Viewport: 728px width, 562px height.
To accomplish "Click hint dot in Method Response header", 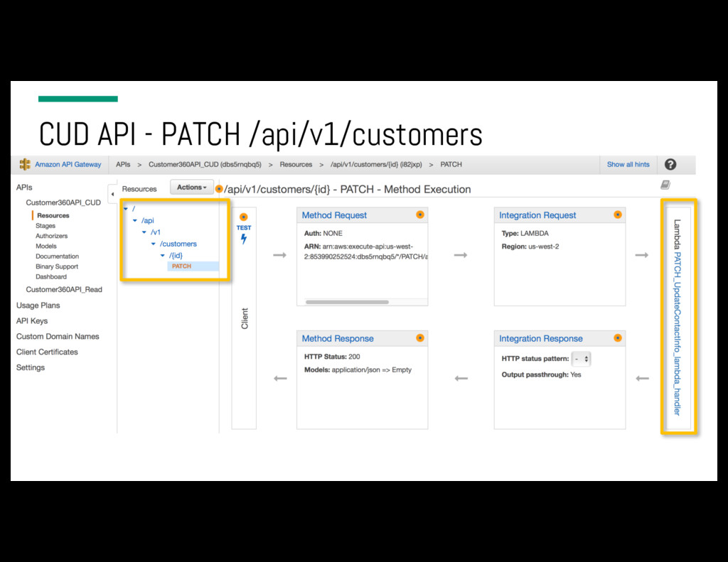I will (419, 338).
